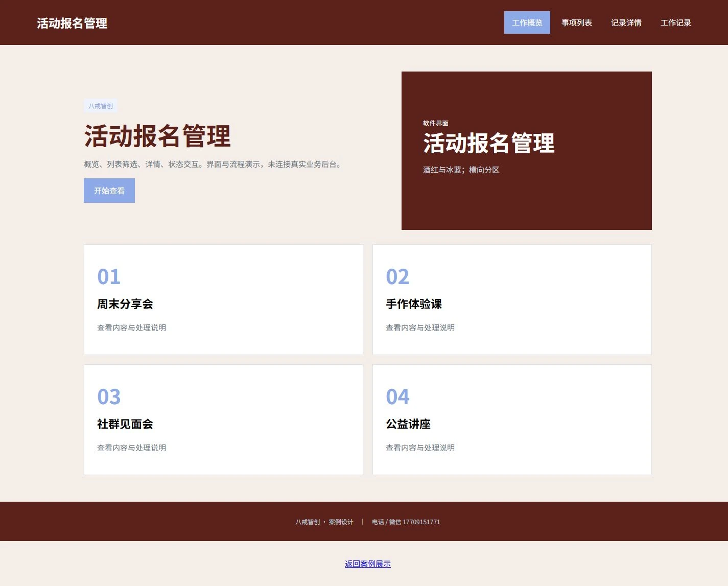Click the description text under 公益讲座
The height and width of the screenshot is (586, 728).
point(420,448)
